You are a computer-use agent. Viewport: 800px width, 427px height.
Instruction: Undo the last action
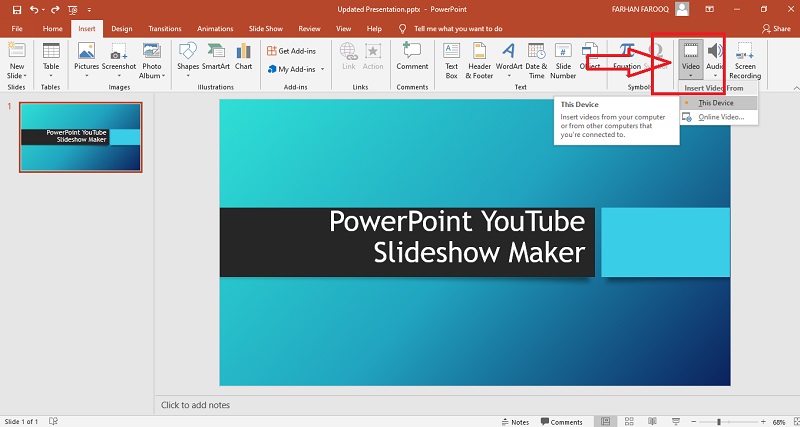[x=34, y=10]
